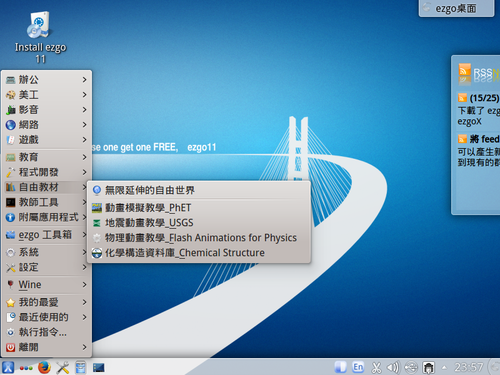Expand the 影音 submenu arrow
Screen dimensions: 500x375
pyautogui.click(x=85, y=110)
